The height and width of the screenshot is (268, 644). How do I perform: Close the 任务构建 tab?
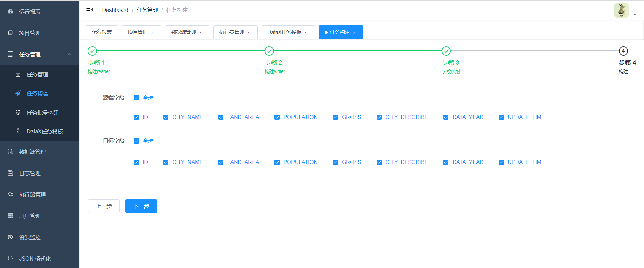354,33
